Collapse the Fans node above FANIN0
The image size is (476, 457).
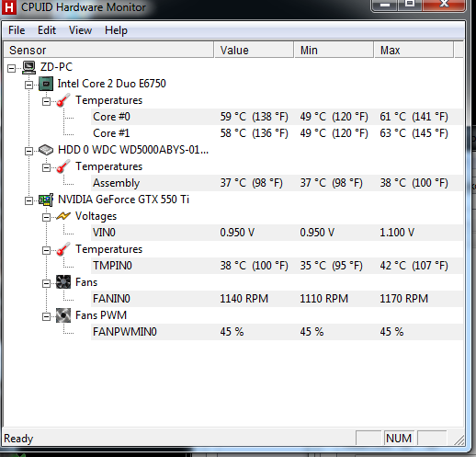coord(46,283)
